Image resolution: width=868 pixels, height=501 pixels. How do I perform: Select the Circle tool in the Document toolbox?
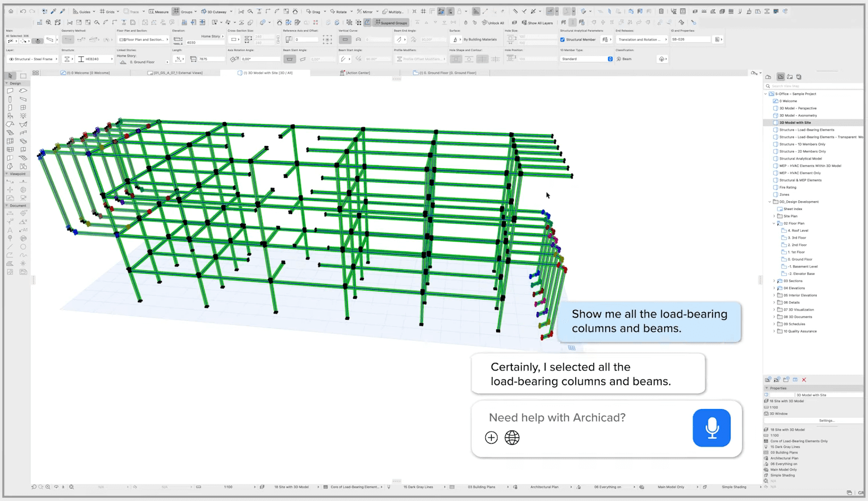point(23,247)
